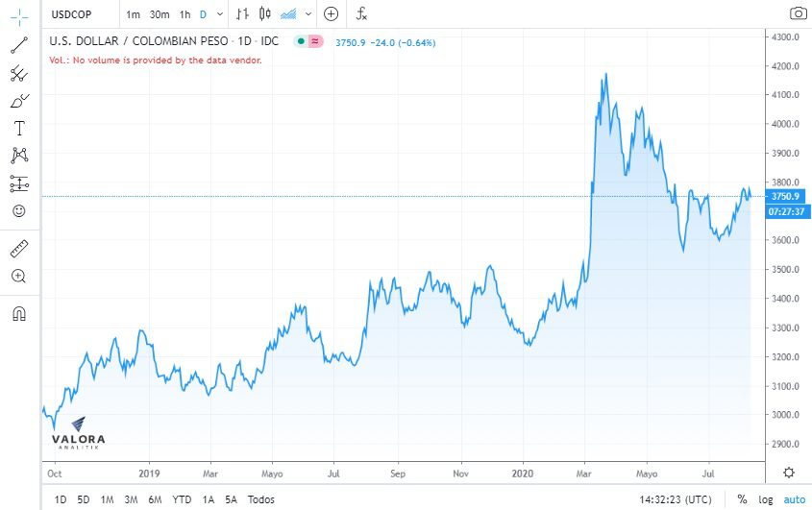This screenshot has width=812, height=510.
Task: Set date range to 5D
Action: (84, 499)
